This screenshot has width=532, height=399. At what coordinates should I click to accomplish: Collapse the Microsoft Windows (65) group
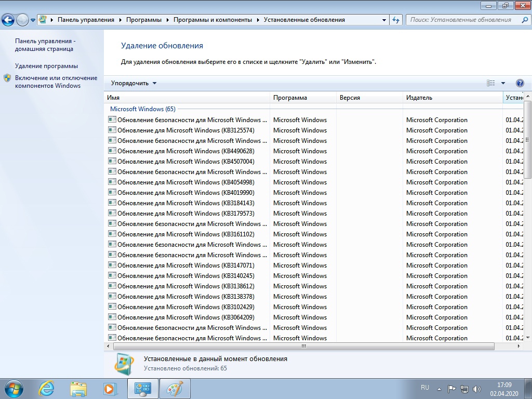click(142, 109)
